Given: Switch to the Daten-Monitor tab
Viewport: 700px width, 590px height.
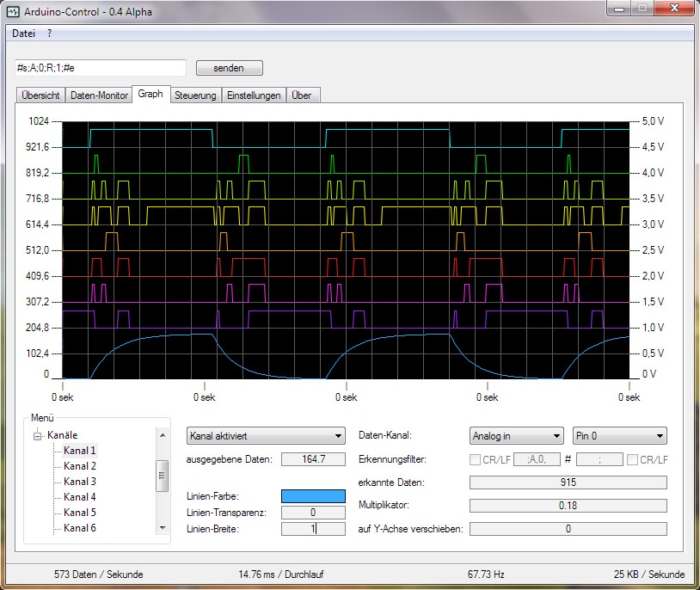Looking at the screenshot, I should click(x=99, y=95).
